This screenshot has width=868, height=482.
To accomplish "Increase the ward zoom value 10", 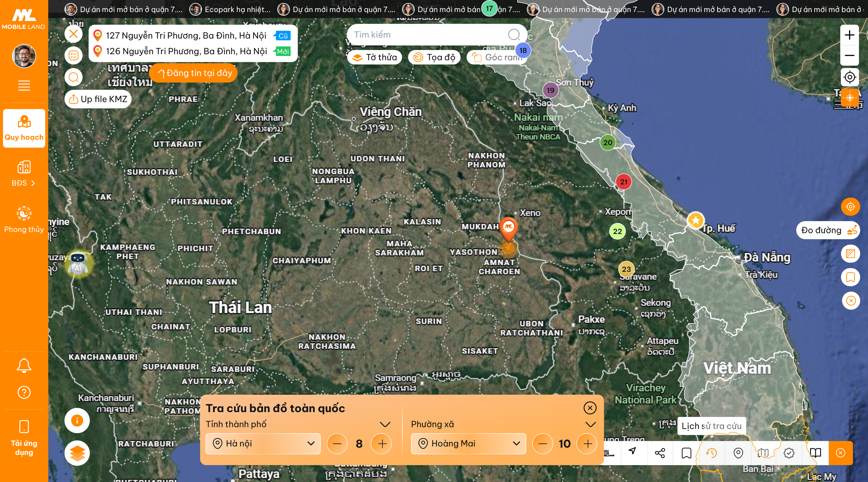I will click(x=588, y=444).
